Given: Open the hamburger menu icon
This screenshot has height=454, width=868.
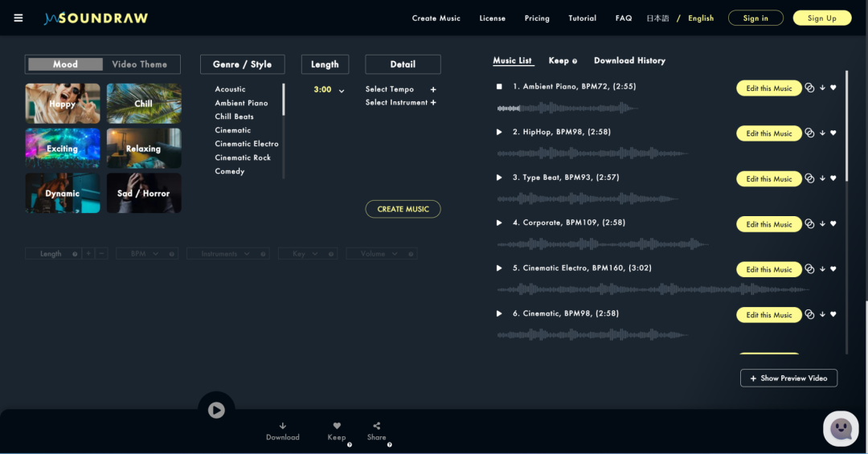Looking at the screenshot, I should (x=18, y=18).
